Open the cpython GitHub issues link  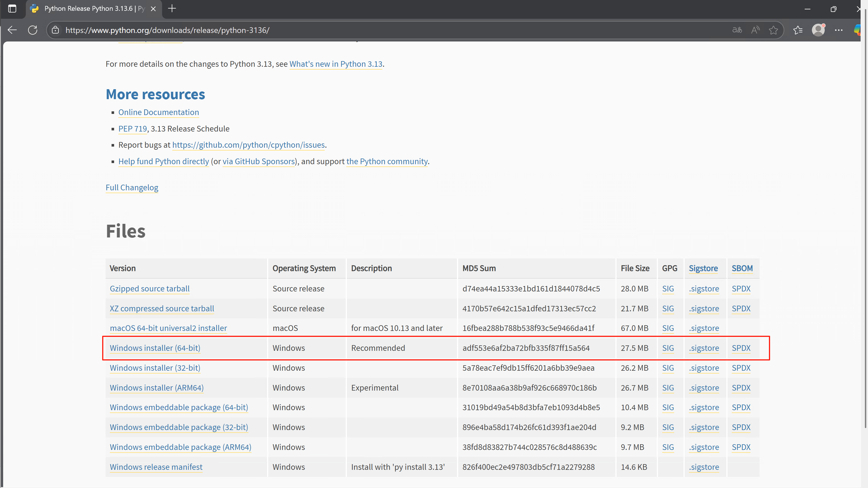249,145
